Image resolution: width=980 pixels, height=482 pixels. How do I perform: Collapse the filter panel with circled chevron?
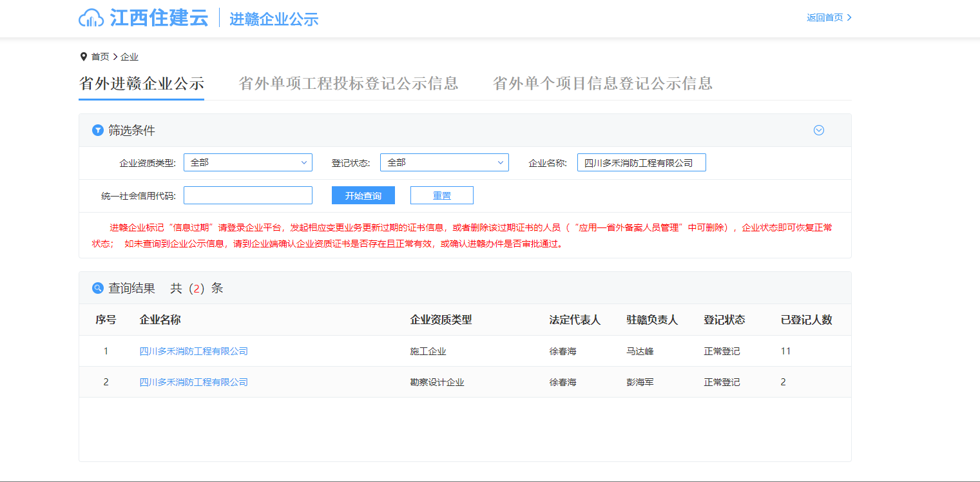pyautogui.click(x=819, y=130)
